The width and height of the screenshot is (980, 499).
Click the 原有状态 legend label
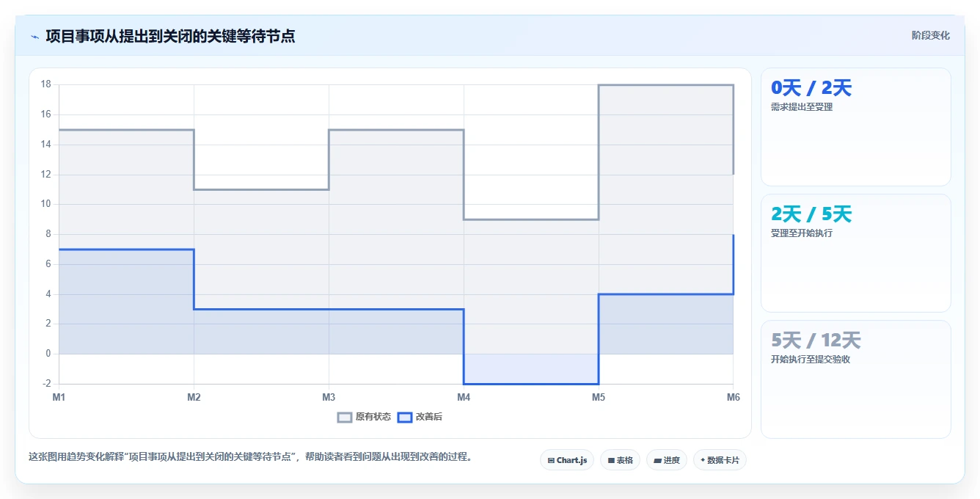[x=373, y=417]
